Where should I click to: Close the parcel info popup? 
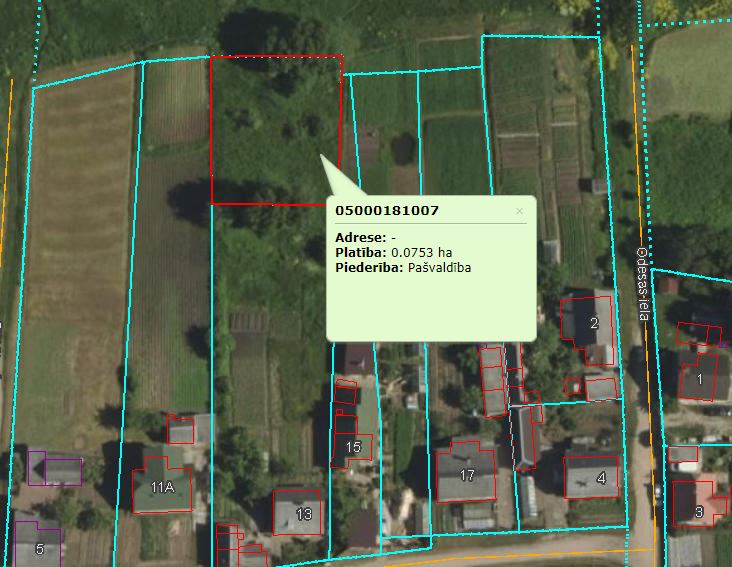pos(519,211)
